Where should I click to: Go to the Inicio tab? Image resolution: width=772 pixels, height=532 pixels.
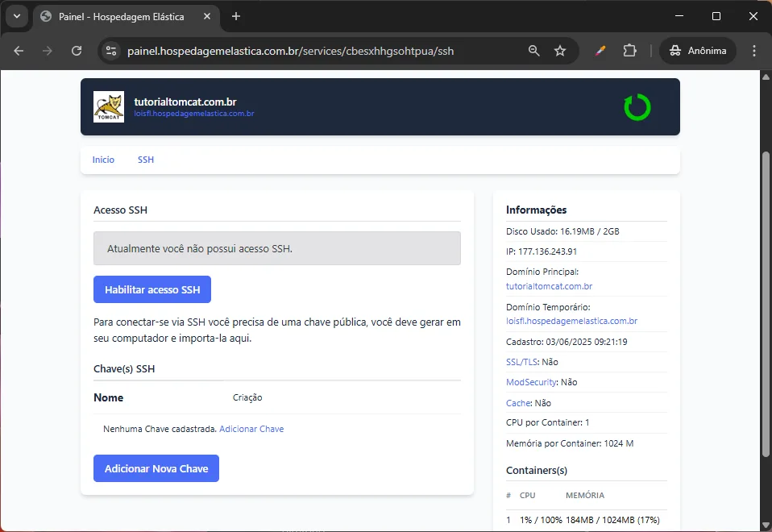tap(103, 160)
